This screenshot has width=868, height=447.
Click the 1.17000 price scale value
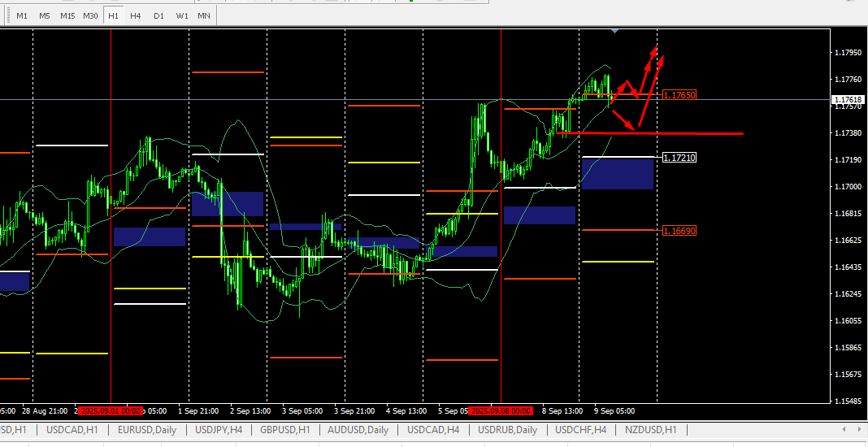point(848,187)
